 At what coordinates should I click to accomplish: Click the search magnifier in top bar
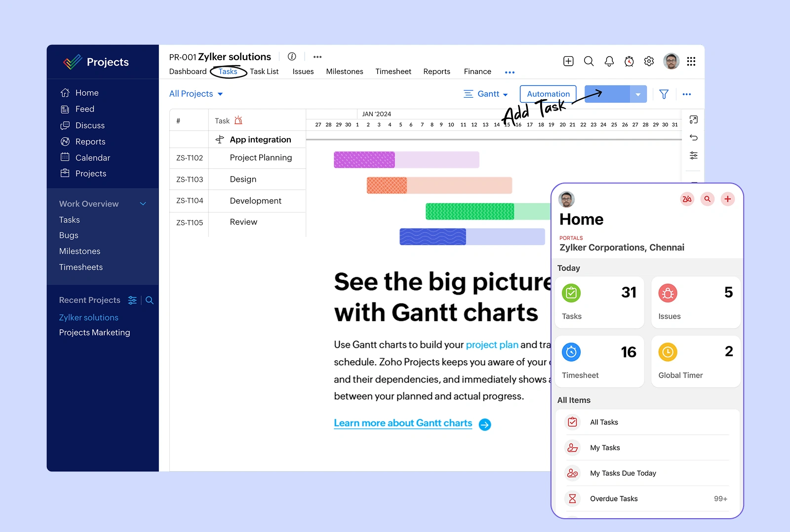click(x=589, y=61)
